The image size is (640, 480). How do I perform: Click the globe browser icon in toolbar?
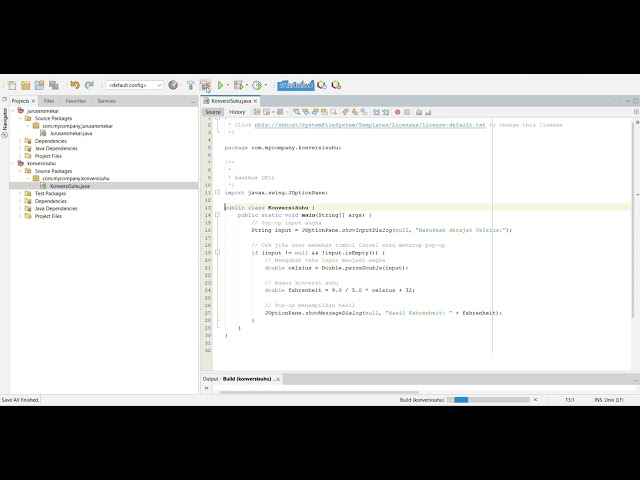point(173,85)
